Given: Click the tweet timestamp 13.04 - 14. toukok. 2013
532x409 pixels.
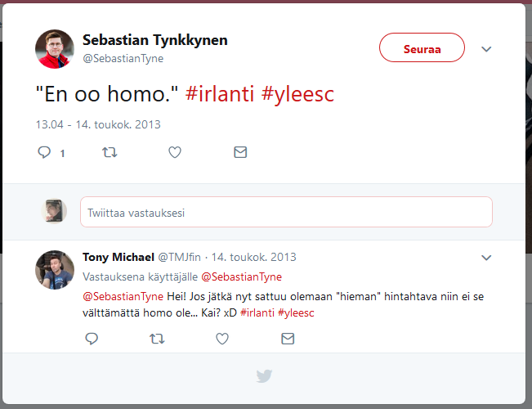Looking at the screenshot, I should pos(97,125).
